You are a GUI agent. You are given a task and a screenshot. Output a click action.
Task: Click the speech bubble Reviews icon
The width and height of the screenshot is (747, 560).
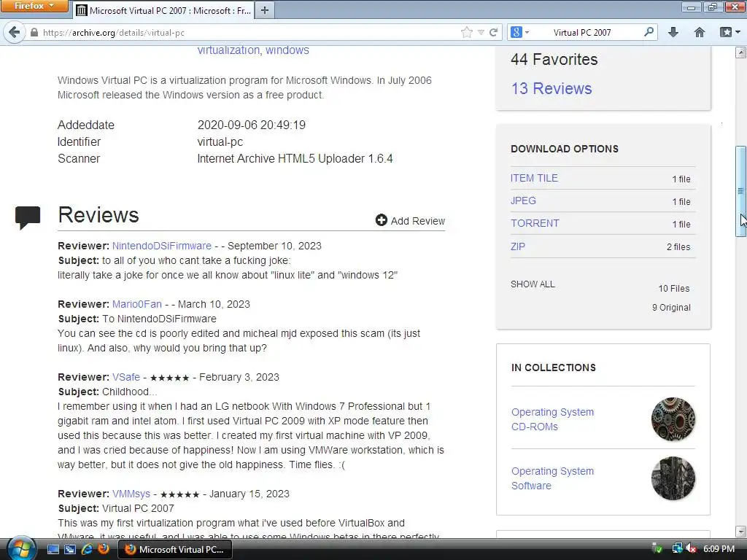pos(28,217)
